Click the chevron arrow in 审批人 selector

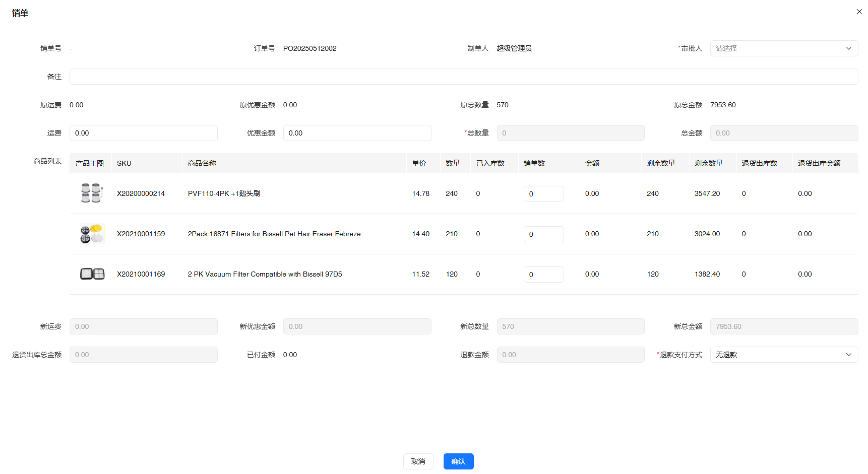pyautogui.click(x=848, y=48)
